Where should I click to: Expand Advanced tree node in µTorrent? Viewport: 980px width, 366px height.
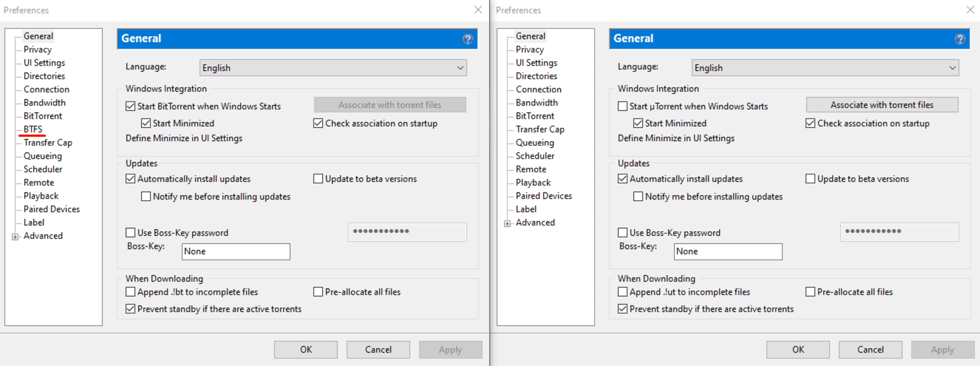pos(507,223)
